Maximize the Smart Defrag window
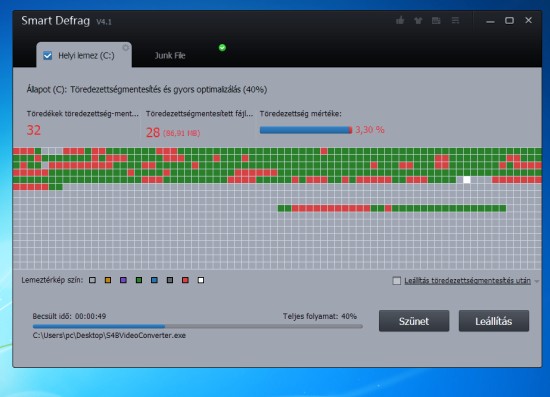 click(x=509, y=21)
